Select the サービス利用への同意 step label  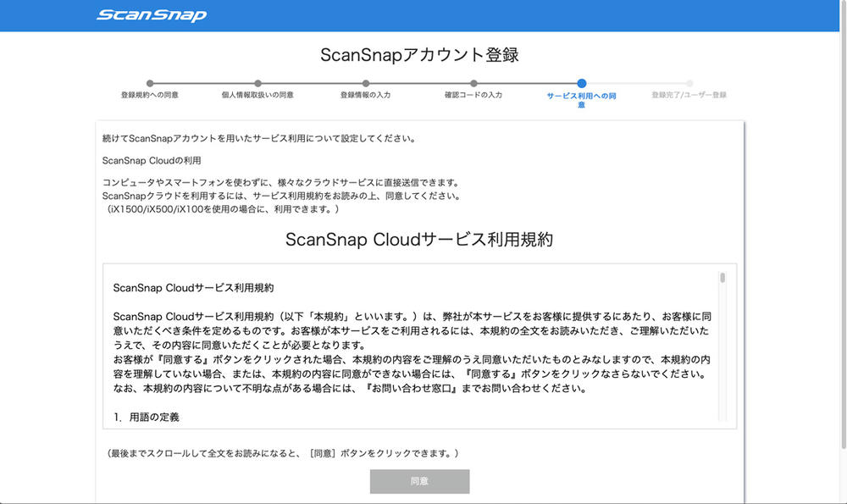coord(581,100)
